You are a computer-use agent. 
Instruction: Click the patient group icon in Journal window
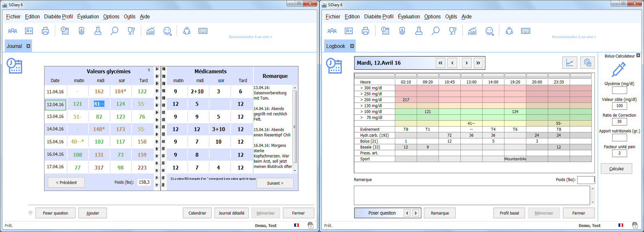(x=13, y=31)
